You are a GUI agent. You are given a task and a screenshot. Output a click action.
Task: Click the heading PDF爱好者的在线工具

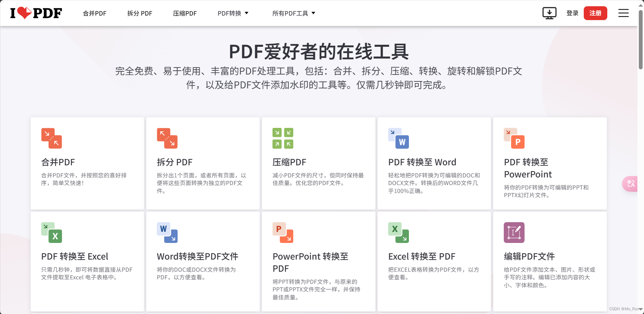(319, 51)
